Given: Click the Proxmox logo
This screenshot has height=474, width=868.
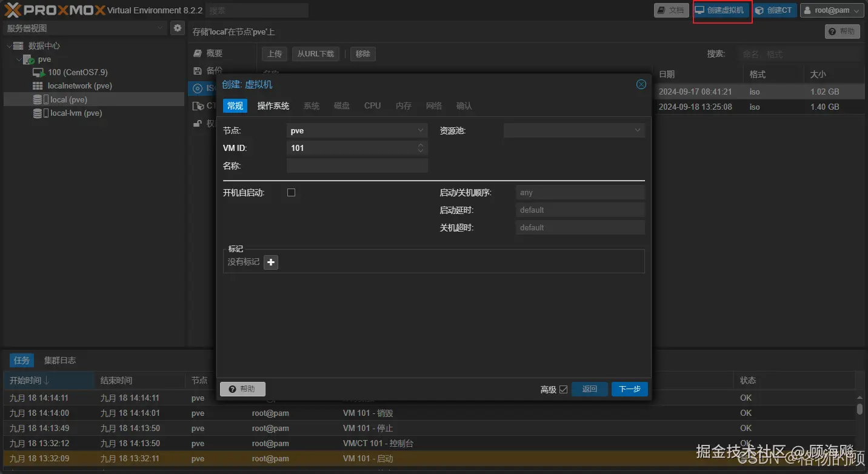Looking at the screenshot, I should [55, 10].
